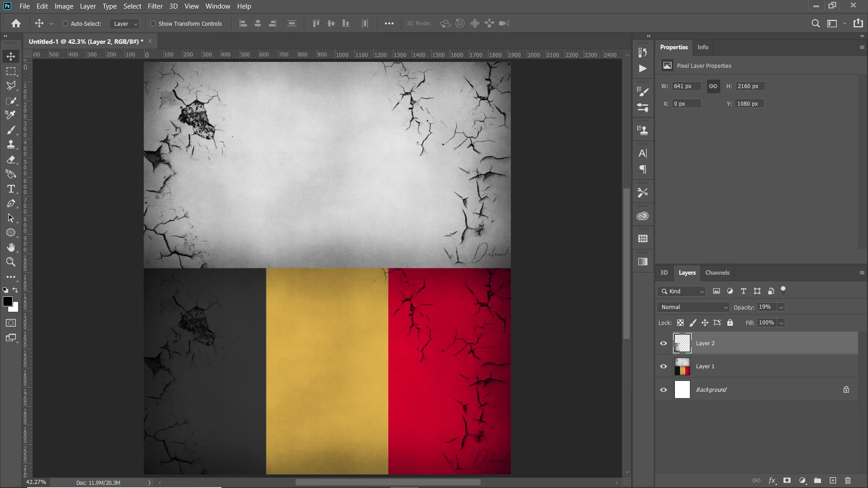This screenshot has width=868, height=488.
Task: Hide Layer 1 with its eye icon
Action: point(663,366)
